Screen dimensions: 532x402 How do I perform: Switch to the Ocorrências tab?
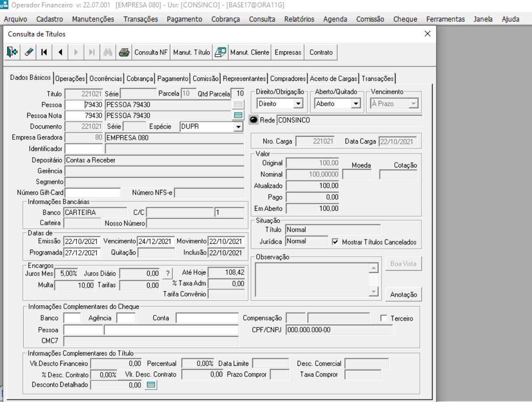click(x=106, y=79)
